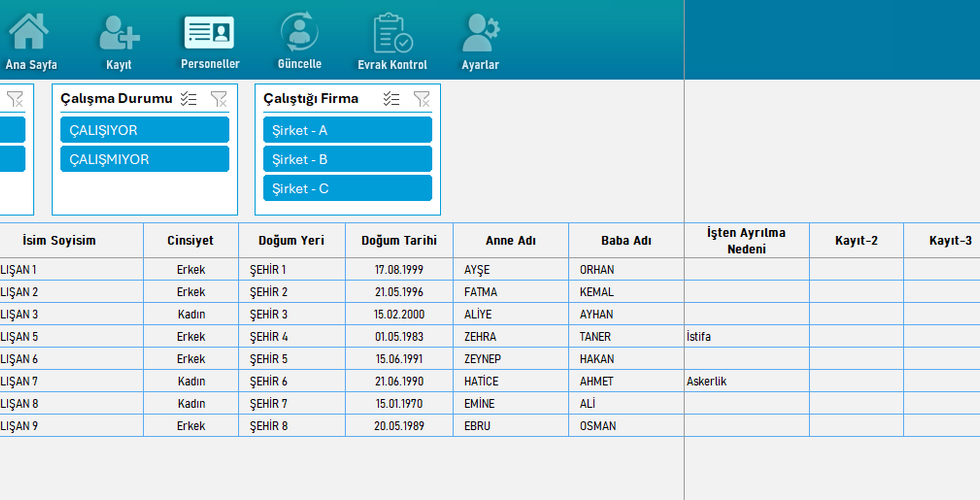Click the TANER cell
Image resolution: width=980 pixels, height=500 pixels.
626,336
